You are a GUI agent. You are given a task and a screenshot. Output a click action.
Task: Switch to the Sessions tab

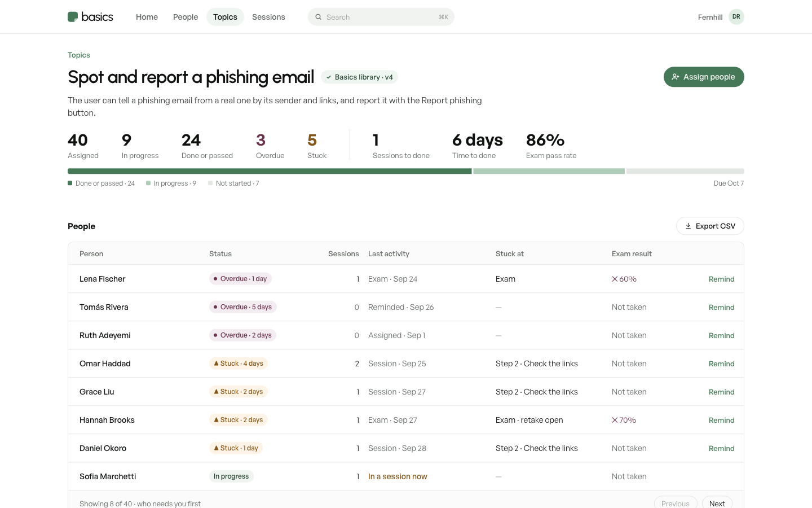268,17
